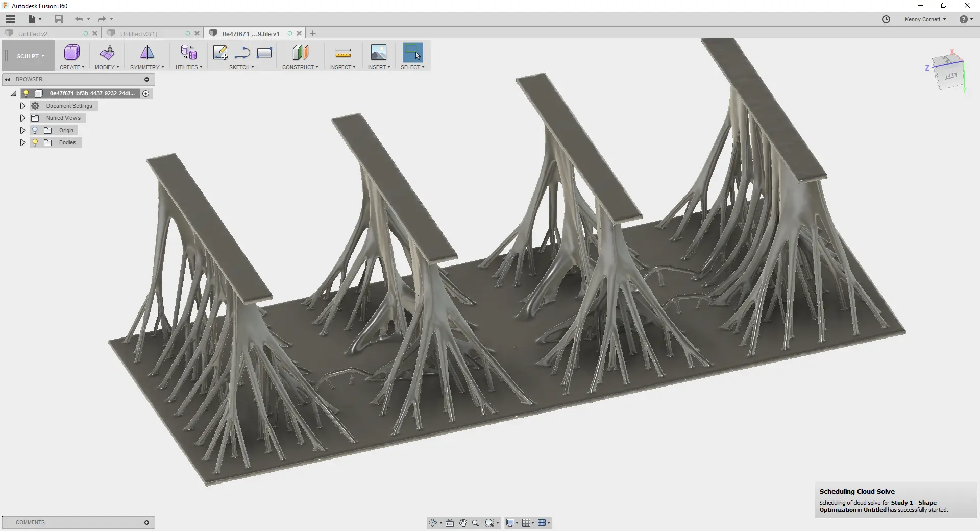Viewport: 980px width, 531px height.
Task: Open the Kenny Cornett account dropdown
Action: [x=925, y=19]
